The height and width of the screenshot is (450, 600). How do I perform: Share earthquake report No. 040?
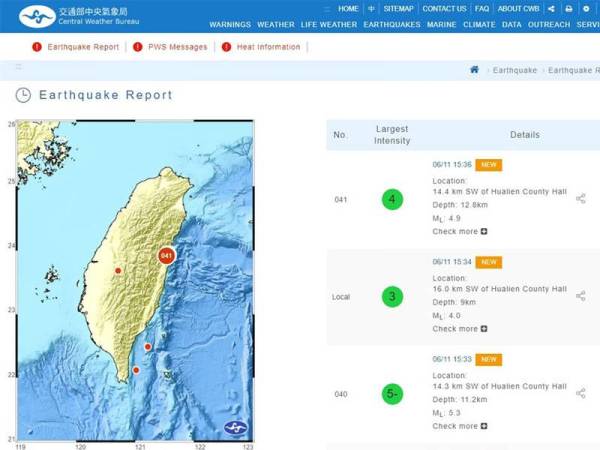click(x=580, y=393)
